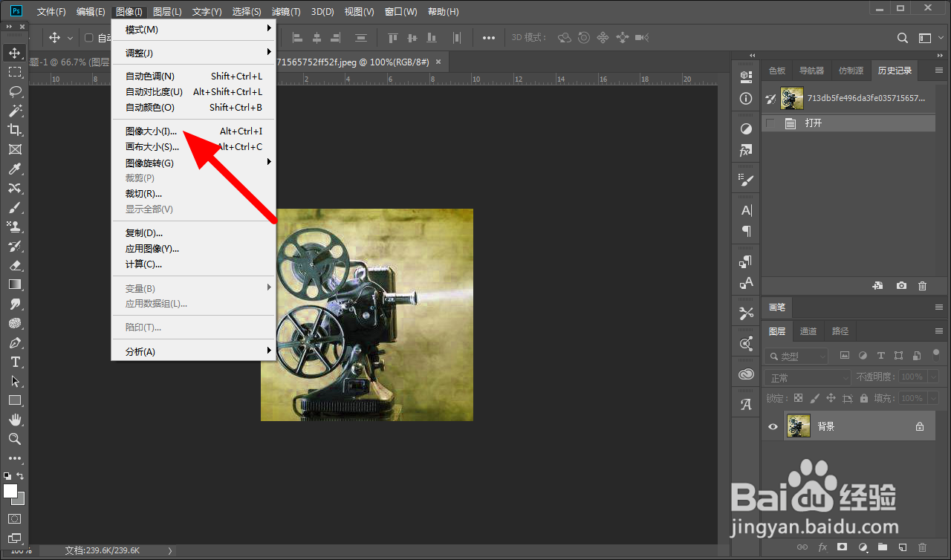Select the Frame tool
The height and width of the screenshot is (560, 951).
(15, 149)
